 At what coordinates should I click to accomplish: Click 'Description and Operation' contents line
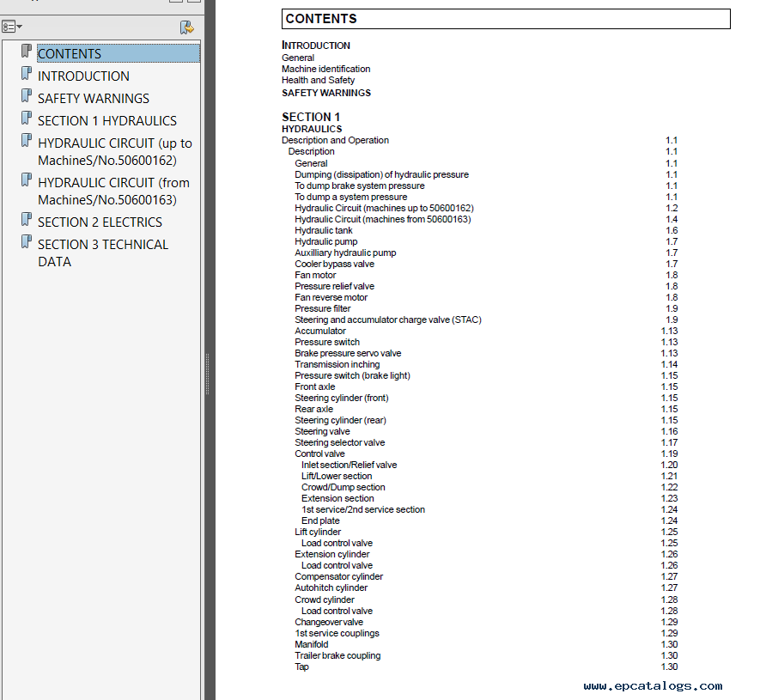(x=335, y=140)
